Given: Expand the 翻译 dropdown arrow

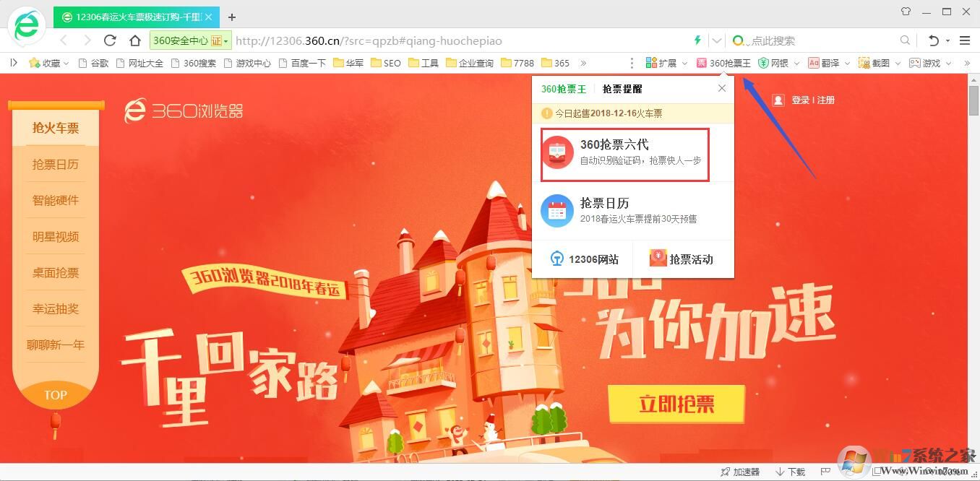Looking at the screenshot, I should 848,63.
